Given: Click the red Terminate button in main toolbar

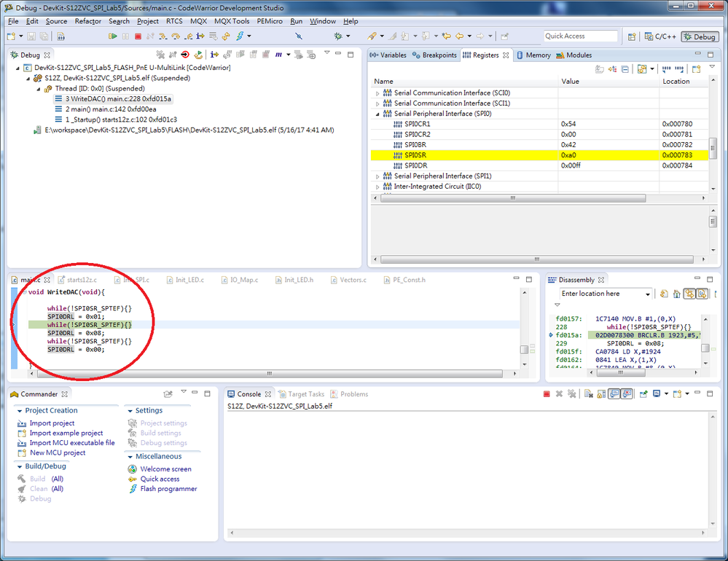Looking at the screenshot, I should (138, 36).
